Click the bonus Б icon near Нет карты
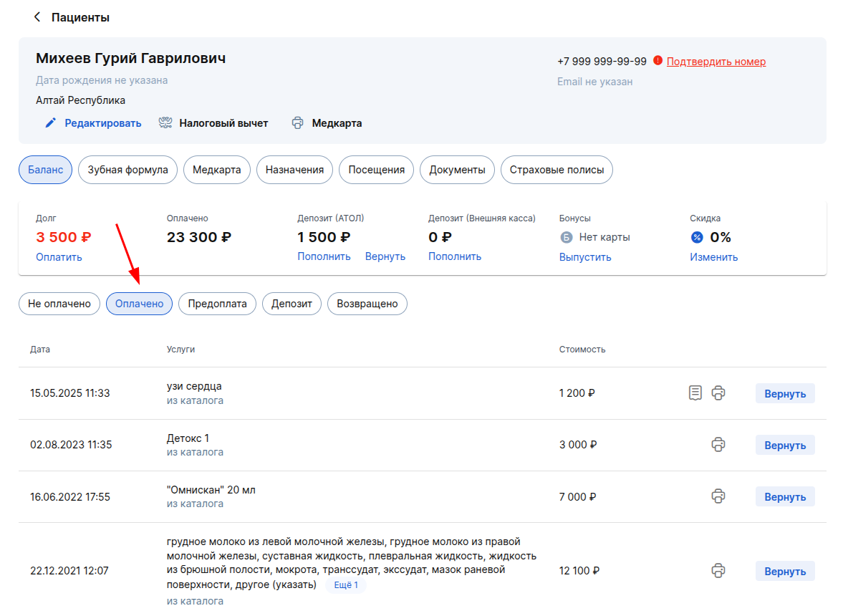The height and width of the screenshot is (616, 843). tap(566, 237)
